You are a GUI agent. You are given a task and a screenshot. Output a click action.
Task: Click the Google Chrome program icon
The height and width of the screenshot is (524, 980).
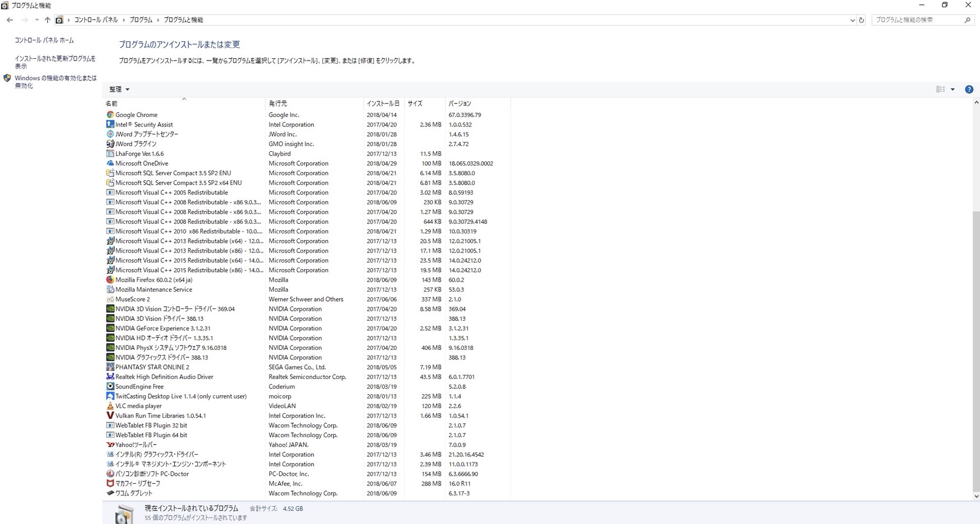pos(110,115)
